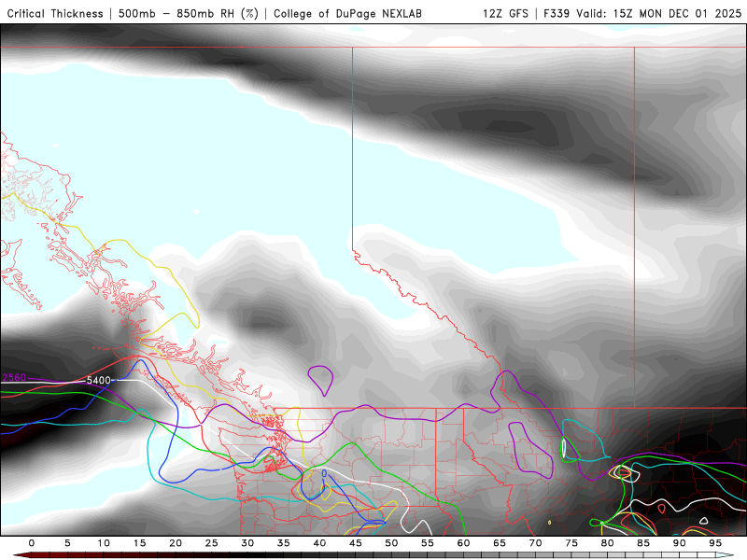Click the "40" value on the RH color scale

tap(319, 543)
